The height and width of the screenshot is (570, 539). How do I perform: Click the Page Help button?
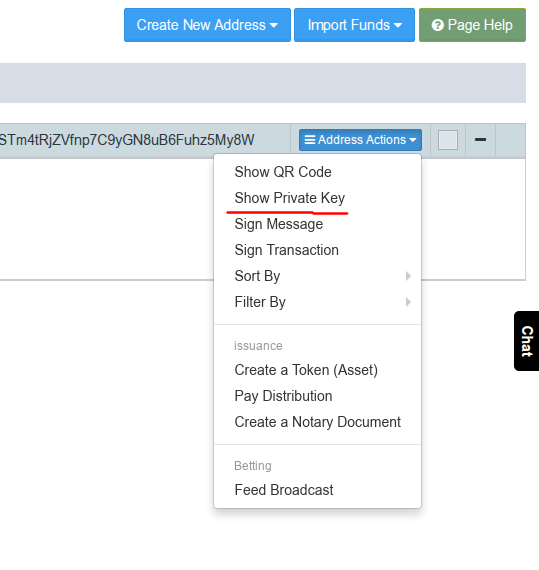click(472, 25)
